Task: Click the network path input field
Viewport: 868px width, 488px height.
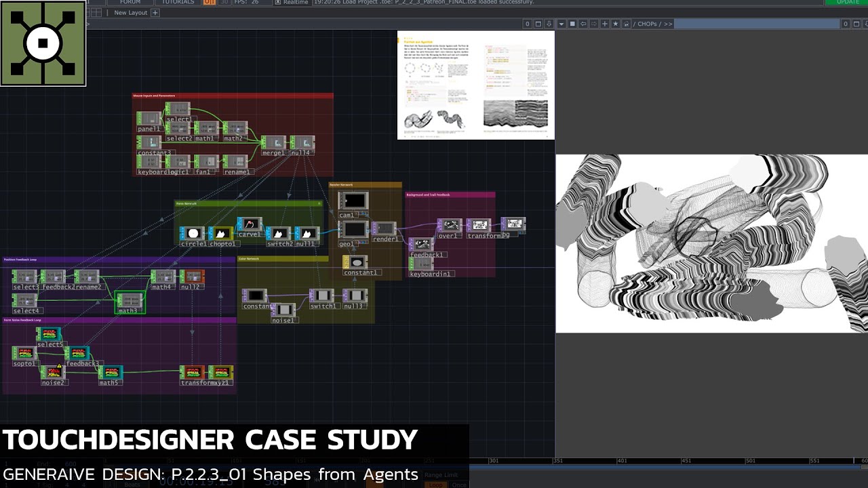Action: point(757,24)
